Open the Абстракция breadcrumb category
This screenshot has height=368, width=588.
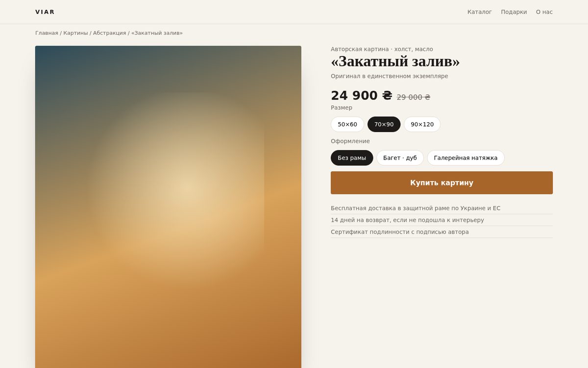click(109, 33)
